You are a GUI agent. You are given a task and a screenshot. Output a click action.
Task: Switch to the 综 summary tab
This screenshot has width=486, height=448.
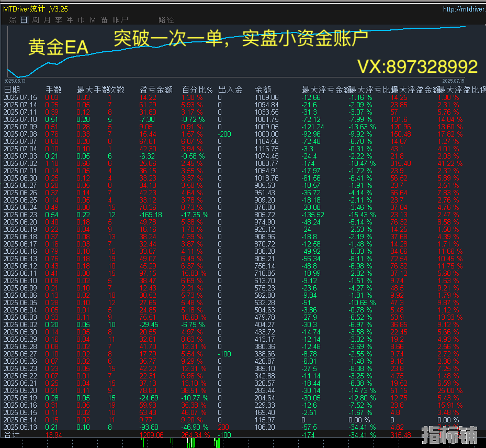13,20
